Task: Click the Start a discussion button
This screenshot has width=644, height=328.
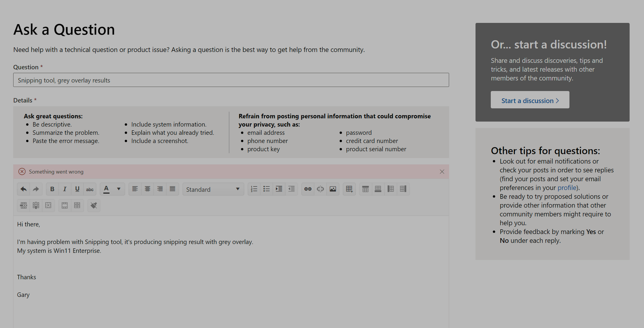Action: pyautogui.click(x=530, y=100)
